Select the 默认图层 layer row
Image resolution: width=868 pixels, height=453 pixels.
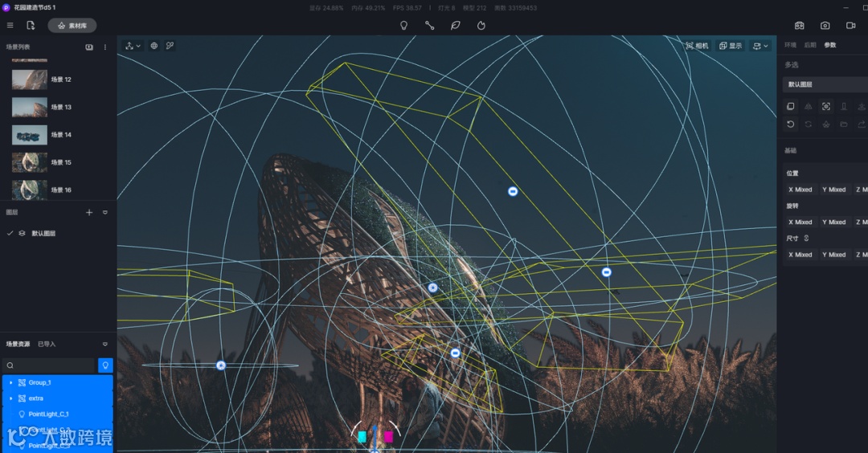tap(58, 234)
